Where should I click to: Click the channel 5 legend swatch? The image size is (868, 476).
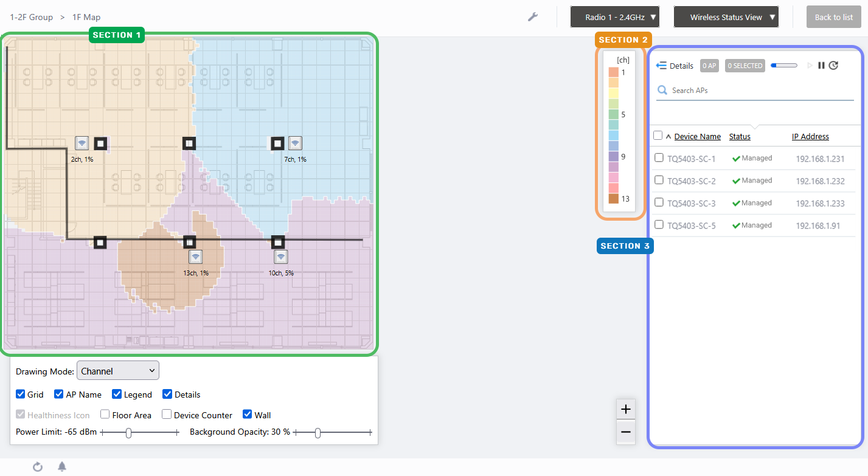pos(614,114)
